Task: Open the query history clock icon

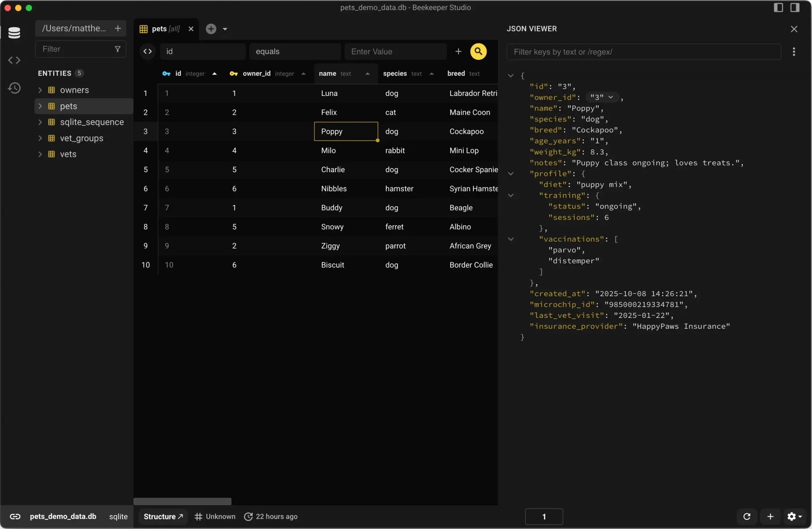Action: (x=14, y=88)
